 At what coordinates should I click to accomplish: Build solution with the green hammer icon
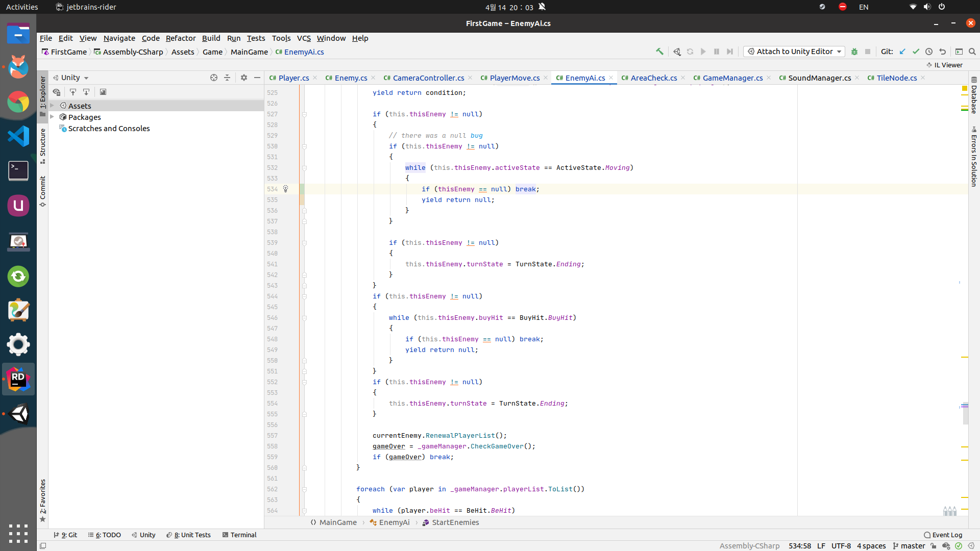click(659, 52)
